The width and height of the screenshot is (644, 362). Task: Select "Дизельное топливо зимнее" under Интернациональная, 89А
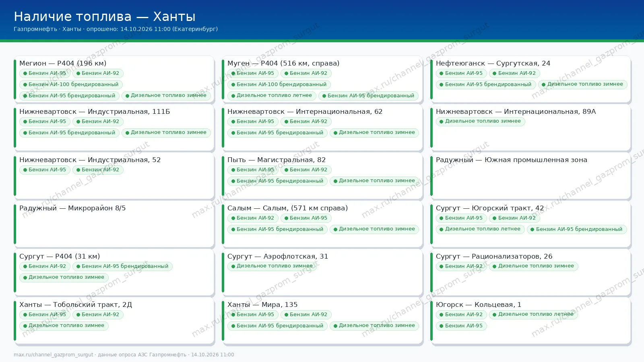coord(480,121)
